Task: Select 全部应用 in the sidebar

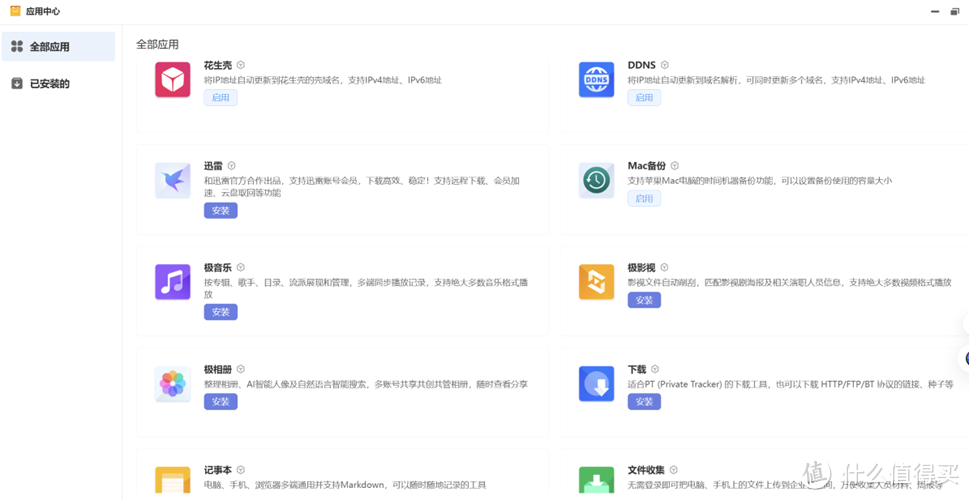Action: 58,46
